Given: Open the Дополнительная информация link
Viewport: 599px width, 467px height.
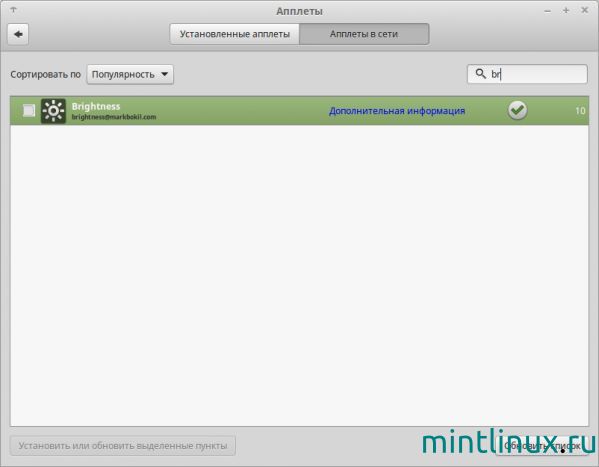Looking at the screenshot, I should click(397, 111).
